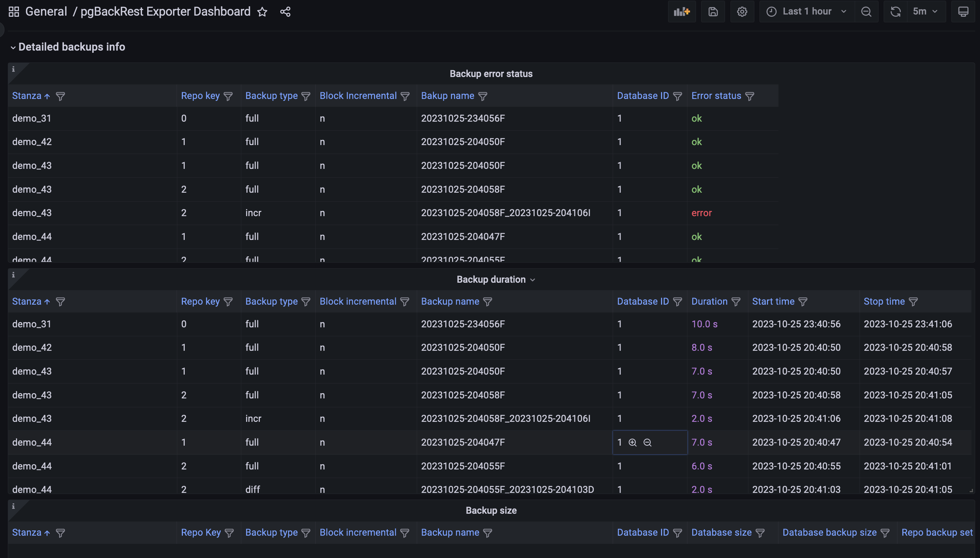The image size is (980, 558).
Task: Filter Duration column in Backup duration
Action: tap(736, 302)
